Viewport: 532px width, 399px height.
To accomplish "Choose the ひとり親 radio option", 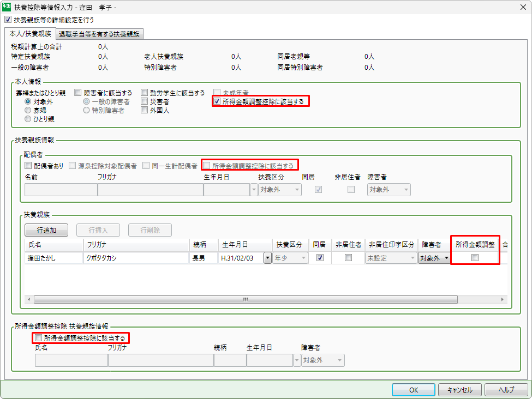I will [27, 119].
